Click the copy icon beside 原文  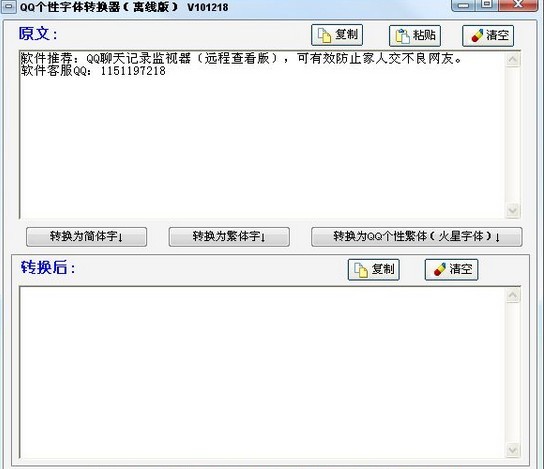324,35
